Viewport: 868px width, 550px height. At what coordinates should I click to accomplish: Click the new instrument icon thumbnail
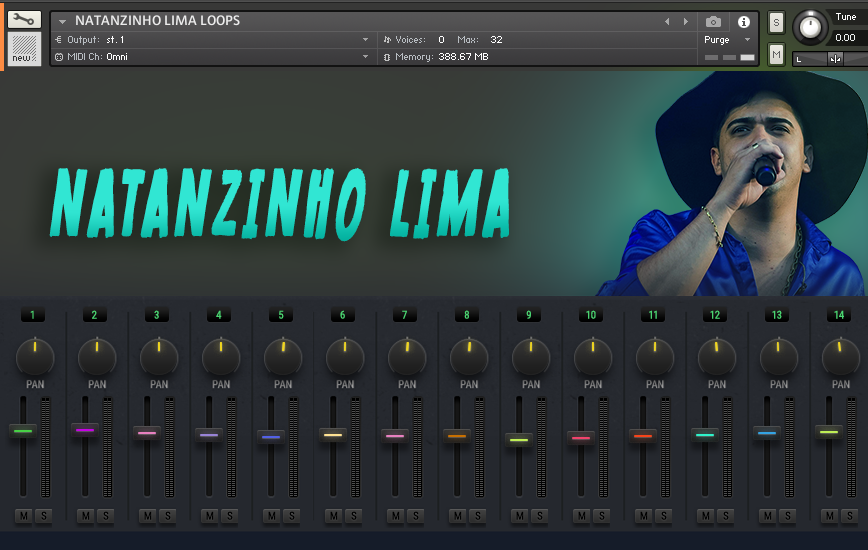[x=24, y=49]
